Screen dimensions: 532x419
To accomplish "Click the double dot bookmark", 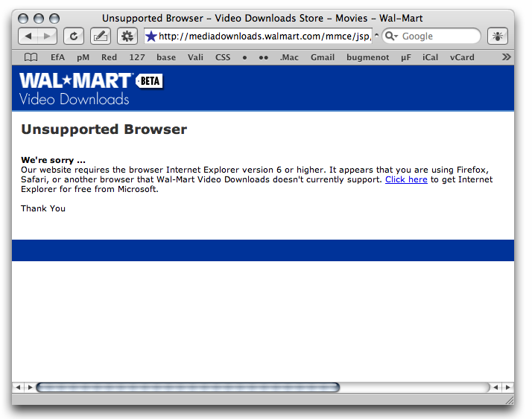I will pyautogui.click(x=264, y=57).
